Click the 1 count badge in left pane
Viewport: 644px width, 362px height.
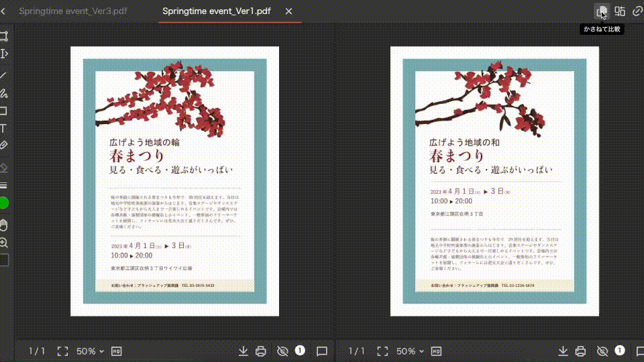(300, 350)
